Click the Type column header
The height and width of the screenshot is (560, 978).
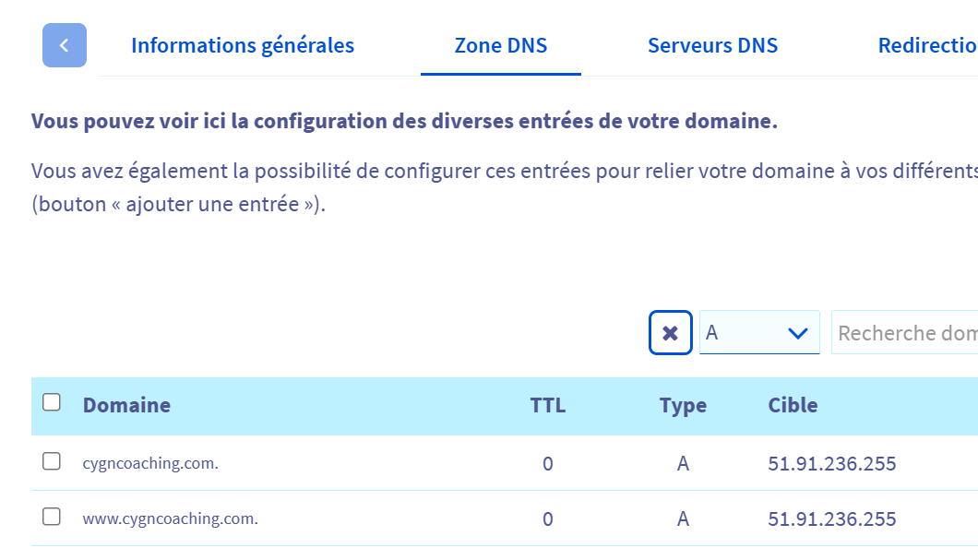(683, 405)
